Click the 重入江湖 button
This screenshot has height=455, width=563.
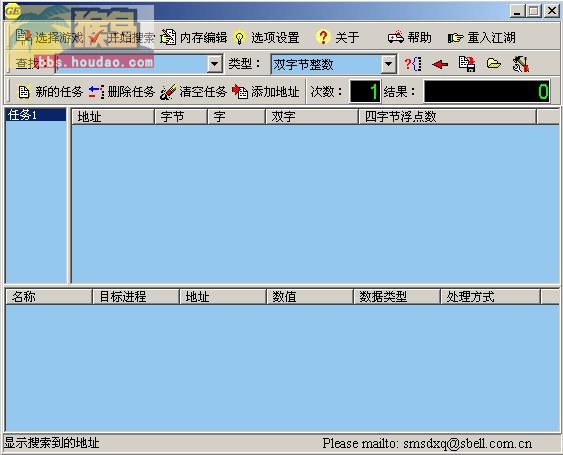click(481, 37)
